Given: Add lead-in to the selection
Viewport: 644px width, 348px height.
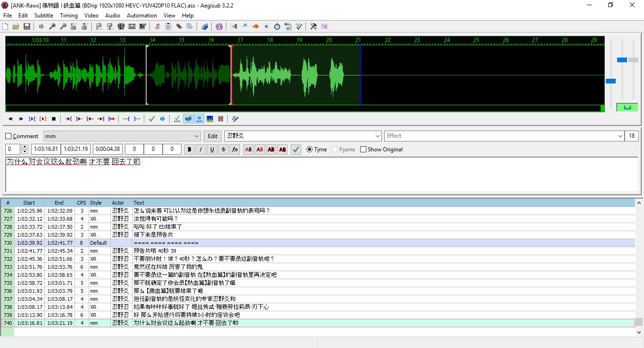Looking at the screenshot, I should pos(126,119).
